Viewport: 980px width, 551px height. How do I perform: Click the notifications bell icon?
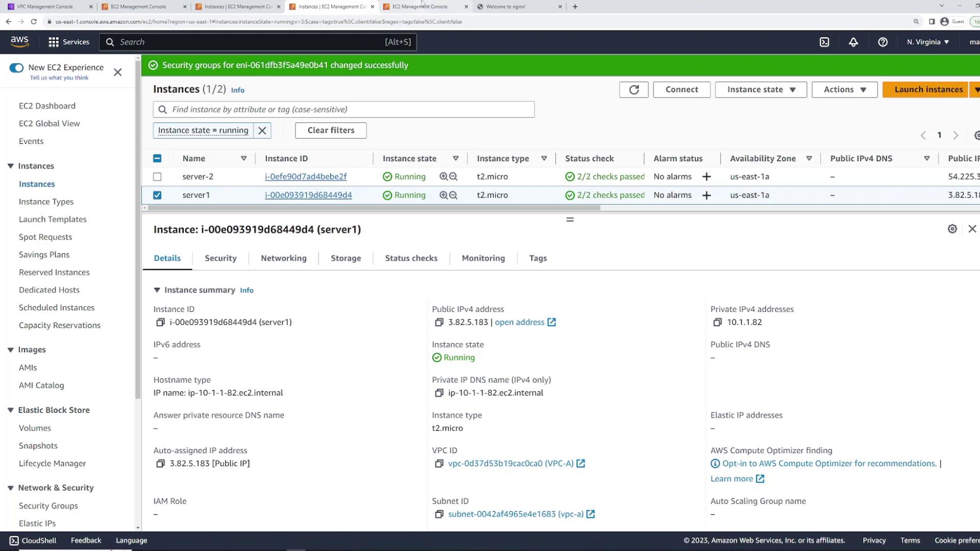[x=853, y=42]
